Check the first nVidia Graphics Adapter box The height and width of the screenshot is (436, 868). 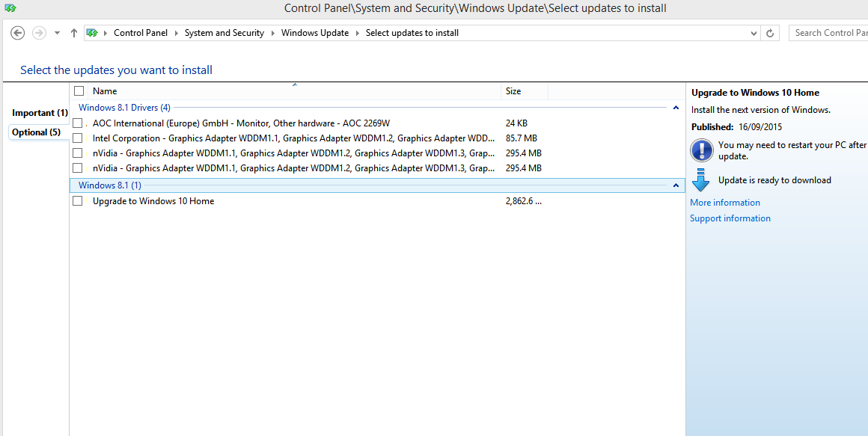point(78,153)
